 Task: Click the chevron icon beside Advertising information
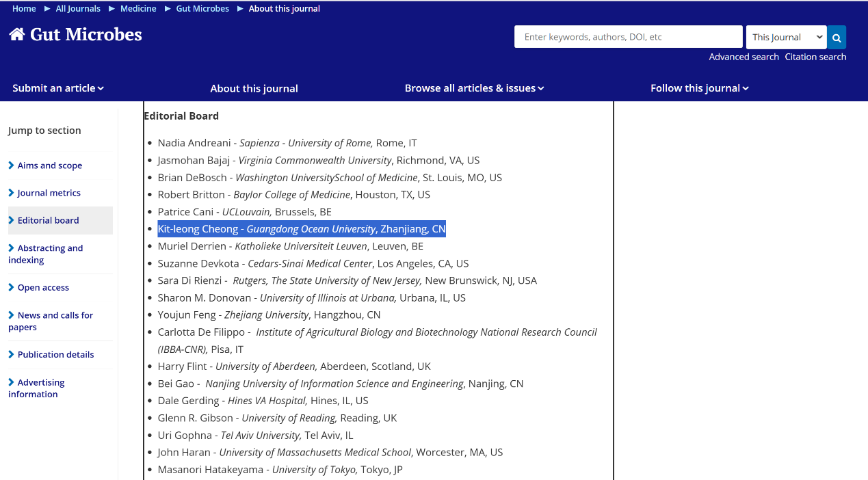11,382
